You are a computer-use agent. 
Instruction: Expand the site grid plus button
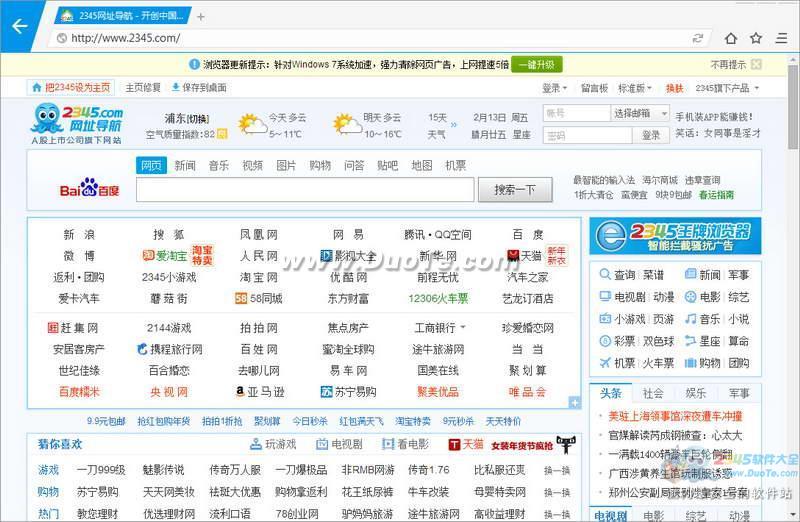pyautogui.click(x=574, y=403)
